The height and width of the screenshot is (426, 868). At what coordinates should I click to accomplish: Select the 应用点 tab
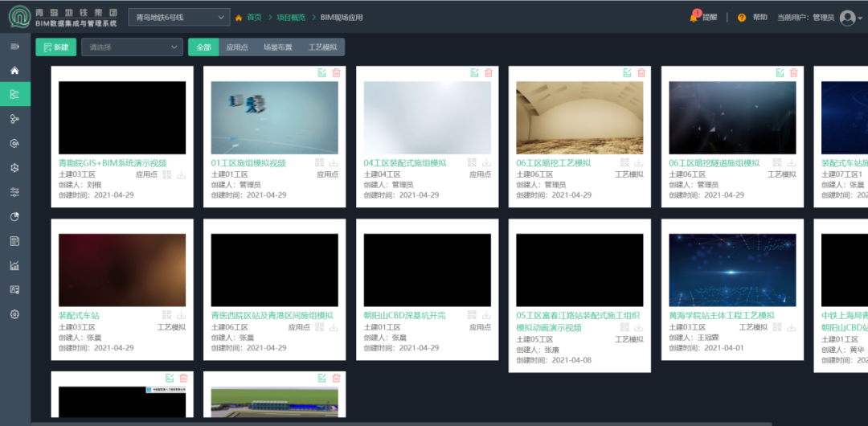(237, 47)
